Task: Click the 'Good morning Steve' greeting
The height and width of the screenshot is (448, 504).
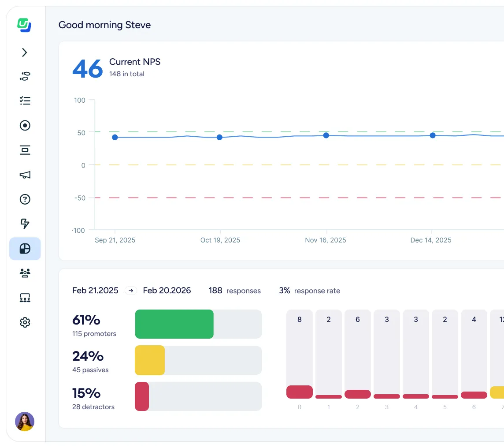Action: pyautogui.click(x=104, y=25)
